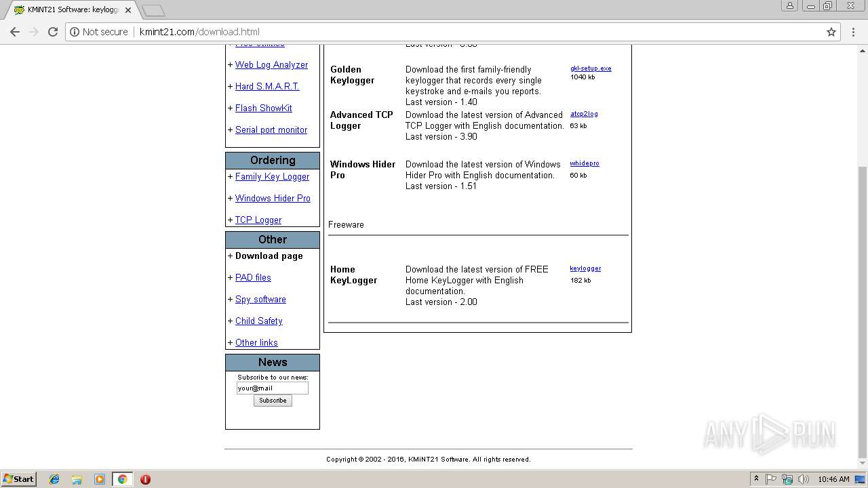Viewport: 868px width, 488px height.
Task: Open Family Key Logger ordering link
Action: 272,177
